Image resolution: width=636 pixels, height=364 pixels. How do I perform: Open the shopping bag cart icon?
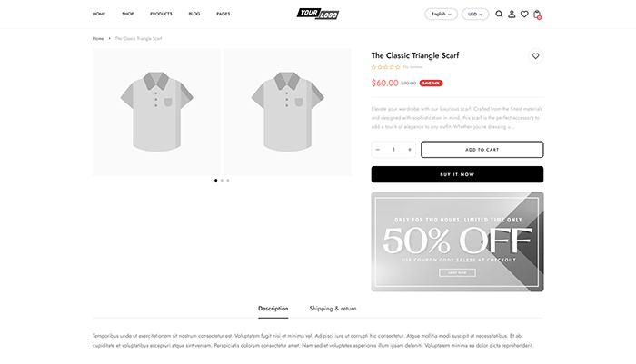[x=538, y=15]
